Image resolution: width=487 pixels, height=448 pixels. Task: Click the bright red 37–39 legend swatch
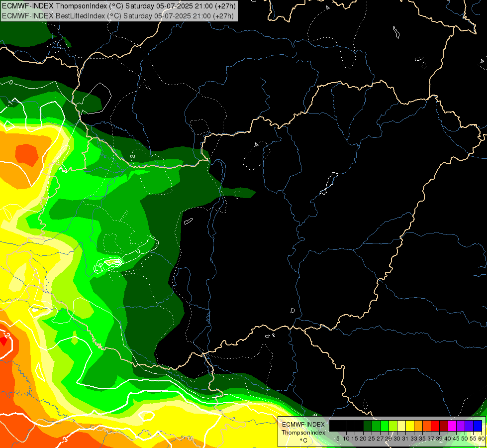coord(435,426)
